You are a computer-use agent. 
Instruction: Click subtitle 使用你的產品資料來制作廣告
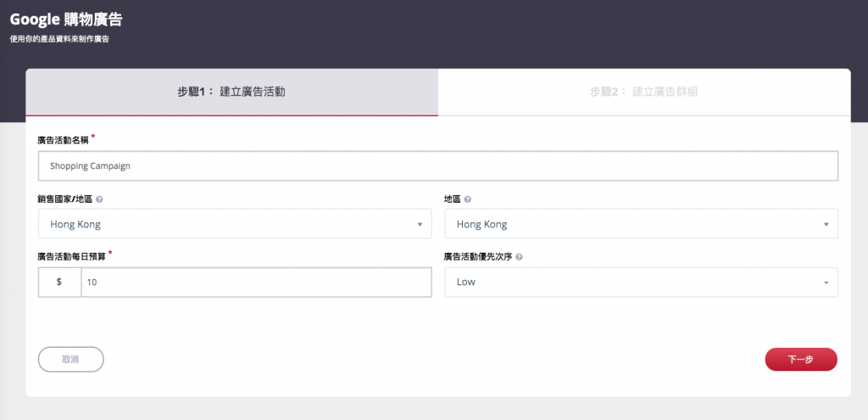(x=59, y=39)
